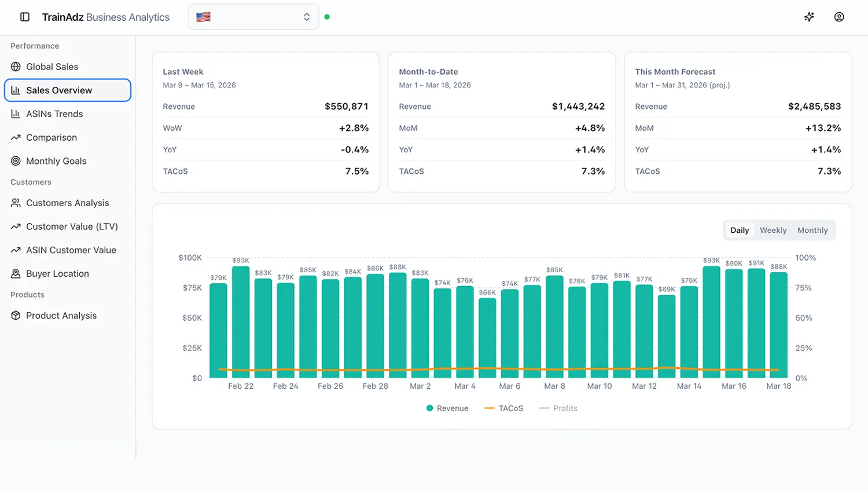Click the AI sparkles icon top right
The image size is (868, 490).
coord(808,17)
